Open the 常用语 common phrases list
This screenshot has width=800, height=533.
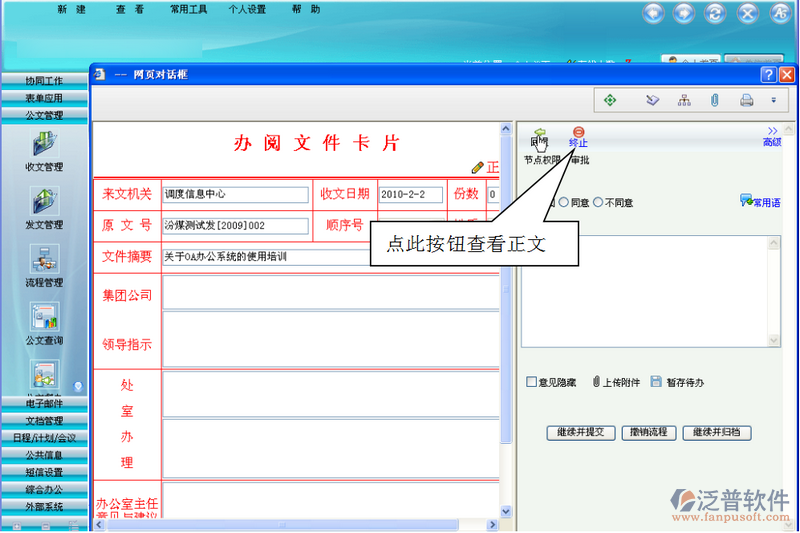[x=760, y=201]
